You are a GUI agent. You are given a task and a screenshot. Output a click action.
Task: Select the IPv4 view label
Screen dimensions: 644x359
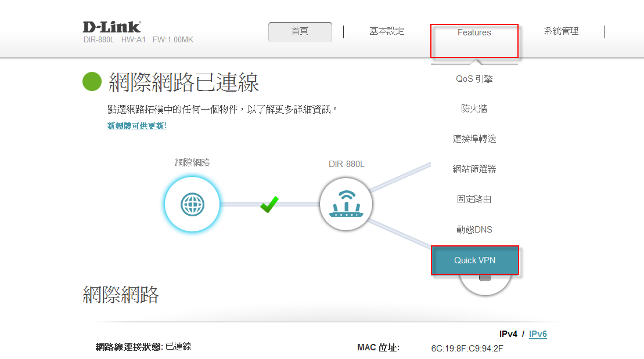pos(509,334)
